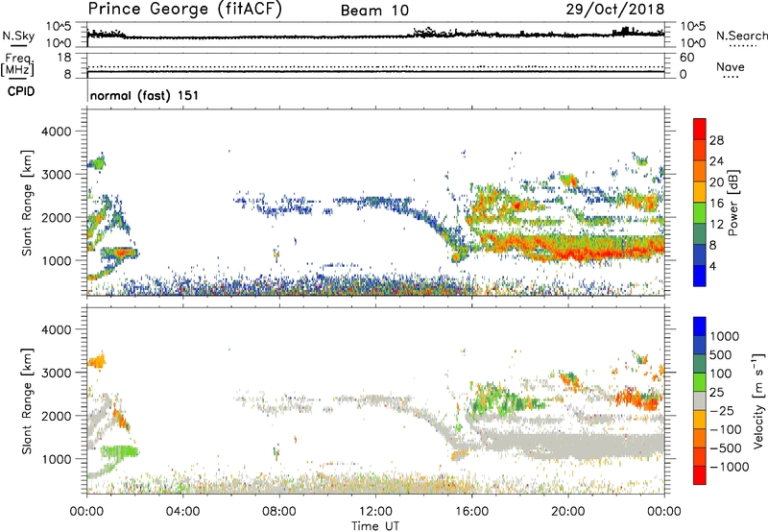Click the "20" tick on the Power colorbar

coord(716,182)
